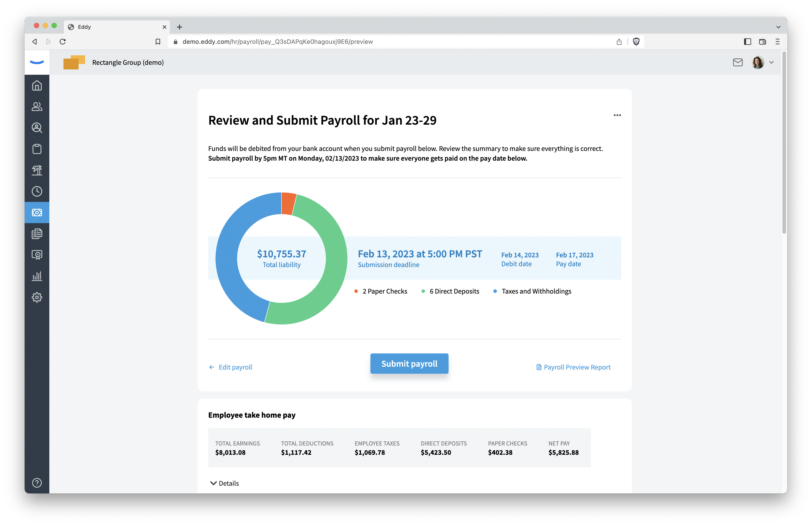Reload the page with the refresh icon

point(62,42)
